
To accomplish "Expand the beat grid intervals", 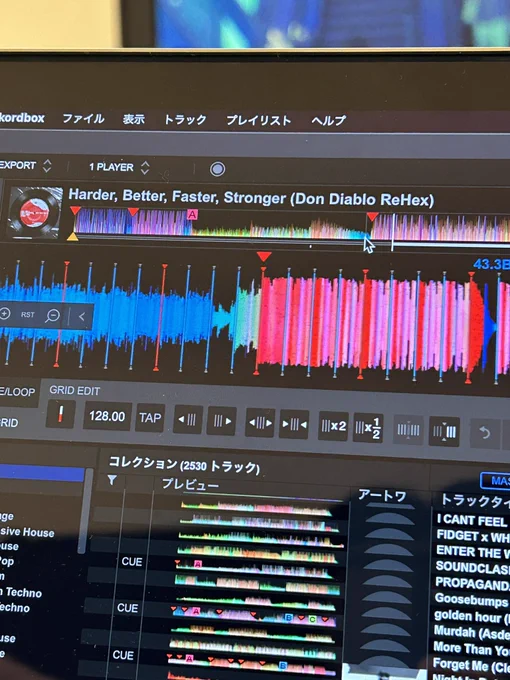I will tap(260, 423).
